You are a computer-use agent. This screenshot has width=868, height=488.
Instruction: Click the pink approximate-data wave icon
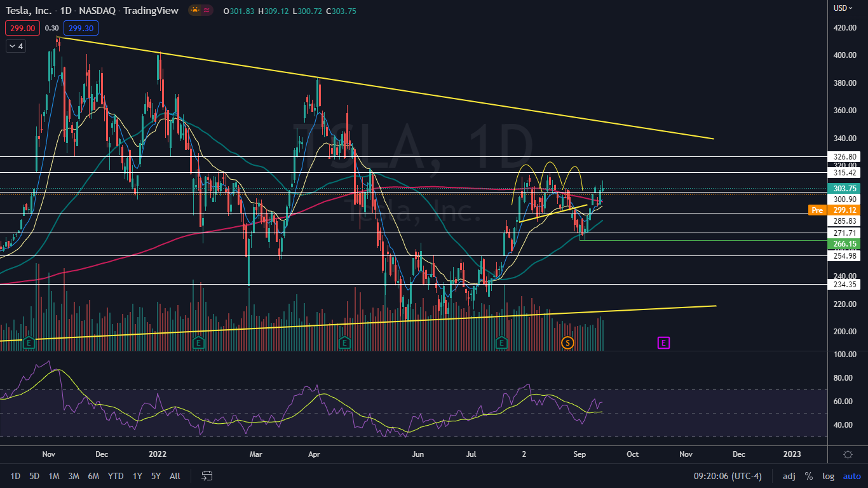coord(207,10)
